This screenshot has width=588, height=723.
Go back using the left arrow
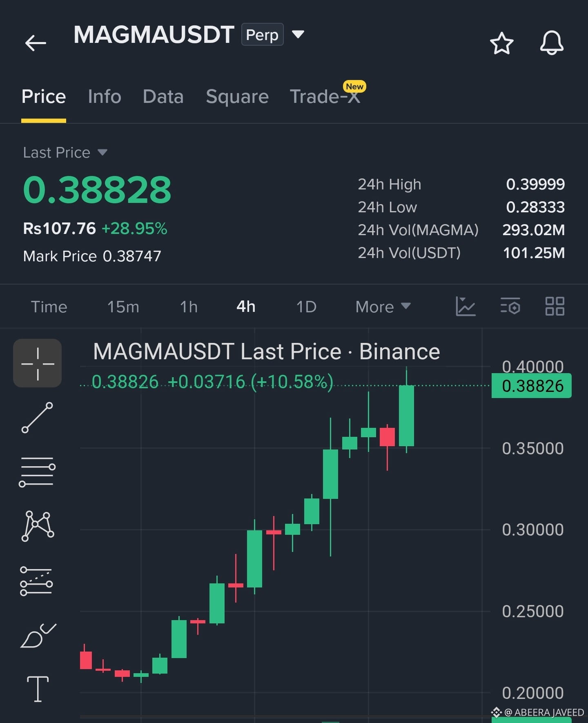36,43
